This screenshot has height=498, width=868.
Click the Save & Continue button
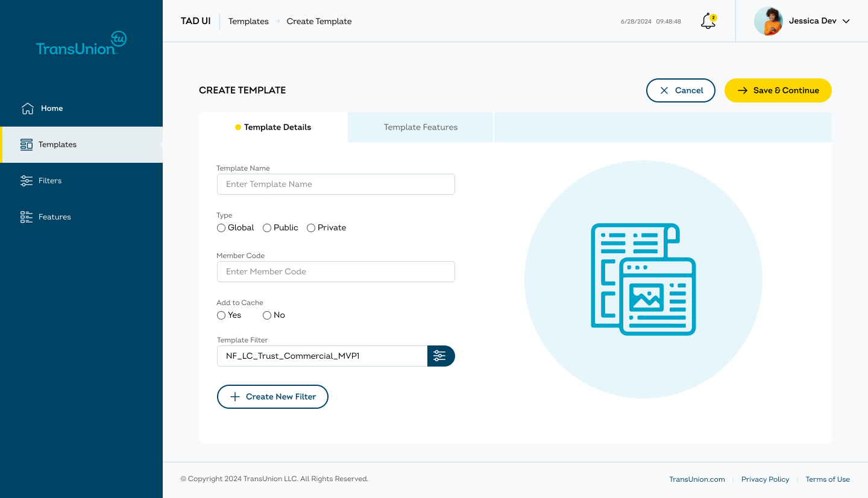778,90
